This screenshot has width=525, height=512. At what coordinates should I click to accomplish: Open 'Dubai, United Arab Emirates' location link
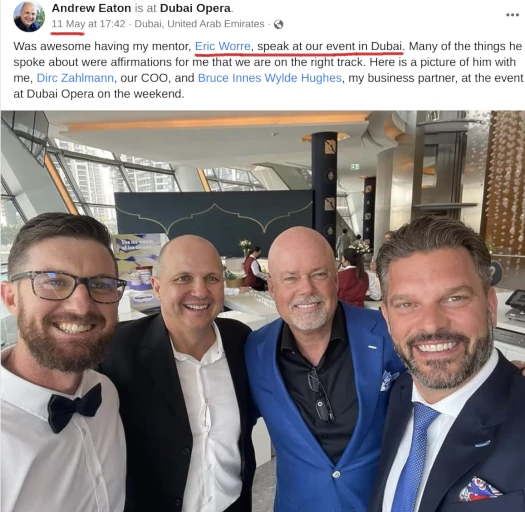[199, 24]
